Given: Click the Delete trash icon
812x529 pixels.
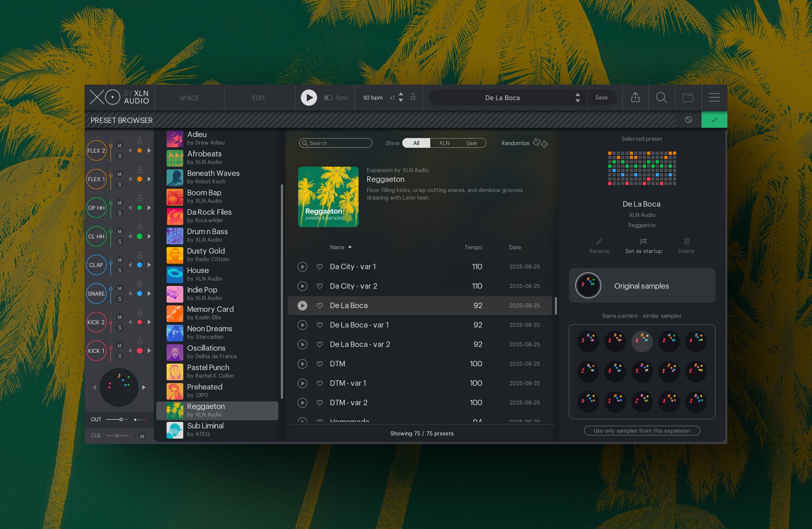Looking at the screenshot, I should [x=687, y=241].
